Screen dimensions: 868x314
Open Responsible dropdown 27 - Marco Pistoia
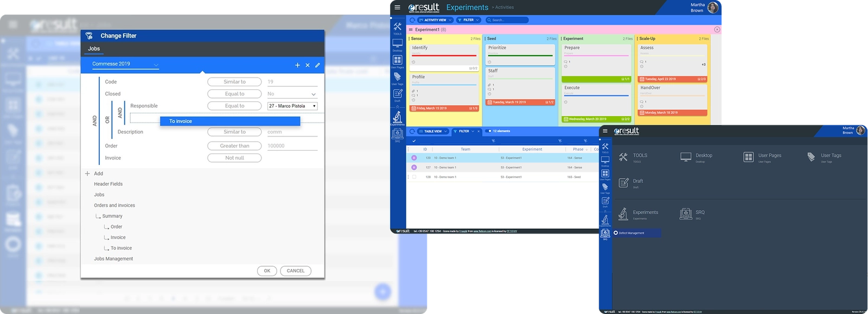click(x=292, y=106)
